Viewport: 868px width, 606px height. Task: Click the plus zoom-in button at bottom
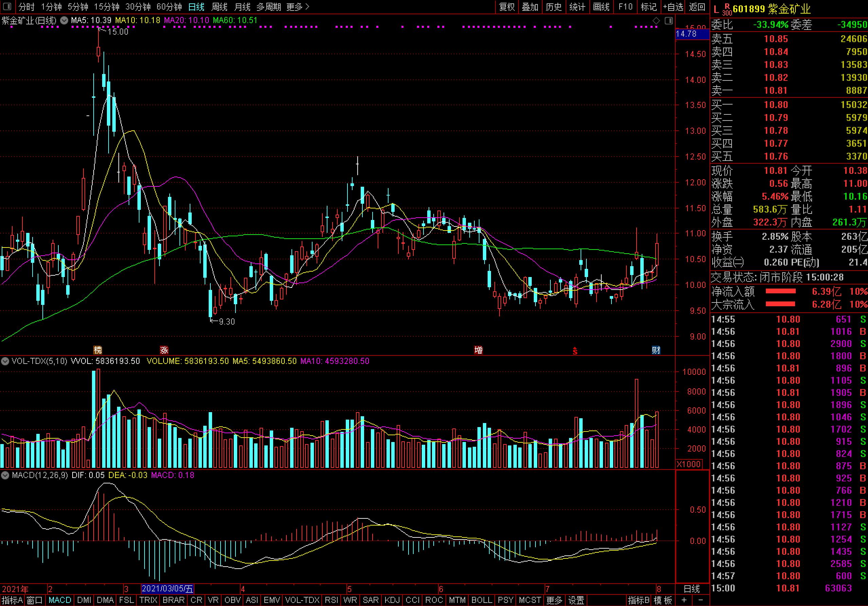684,600
